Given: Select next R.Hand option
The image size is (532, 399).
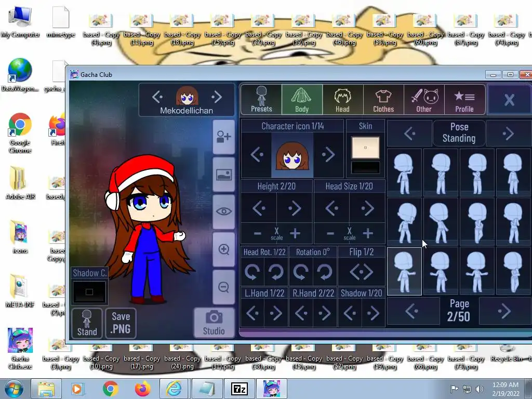Looking at the screenshot, I should click(324, 313).
